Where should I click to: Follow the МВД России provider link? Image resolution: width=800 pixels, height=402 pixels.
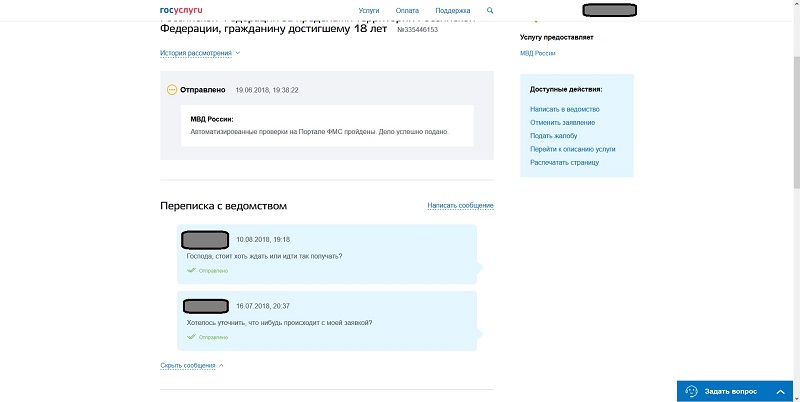point(537,53)
